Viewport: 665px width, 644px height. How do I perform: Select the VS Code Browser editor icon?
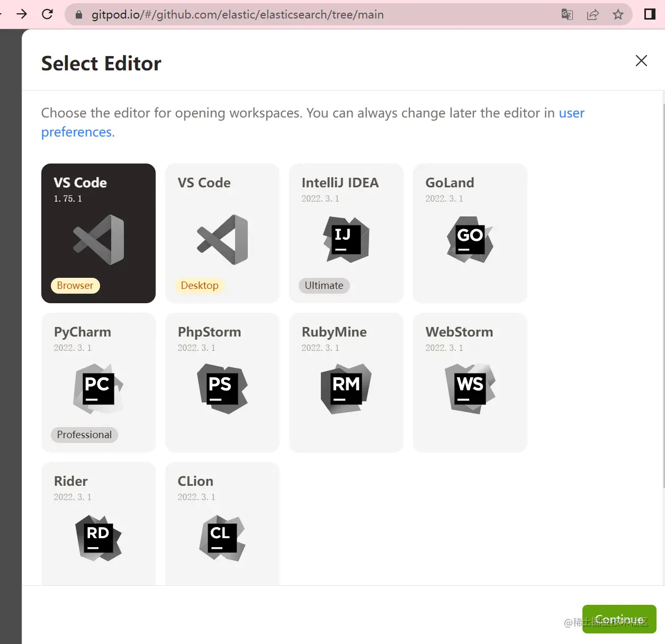[x=98, y=240]
